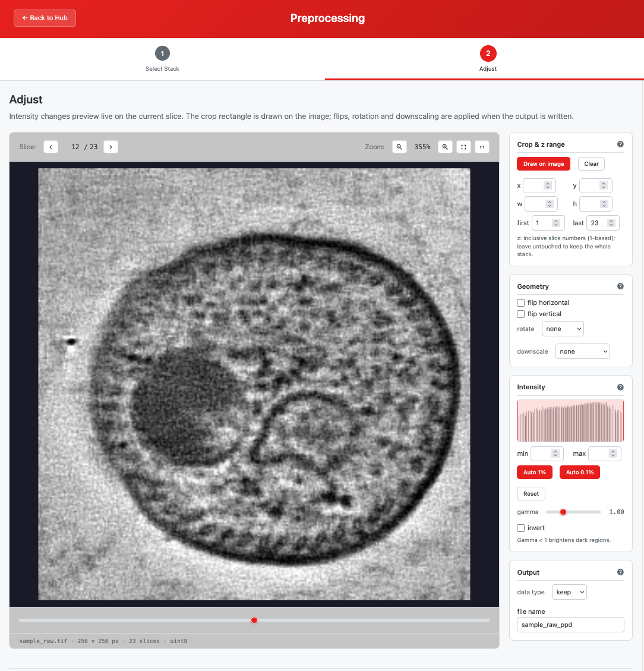Click the h crop height stepper
Image resolution: width=644 pixels, height=671 pixels.
604,204
